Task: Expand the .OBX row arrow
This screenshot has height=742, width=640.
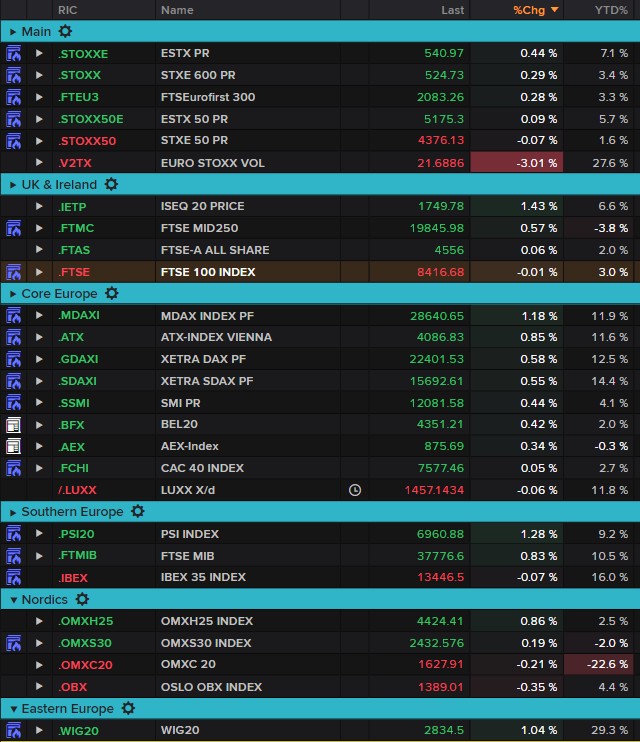Action: 39,686
